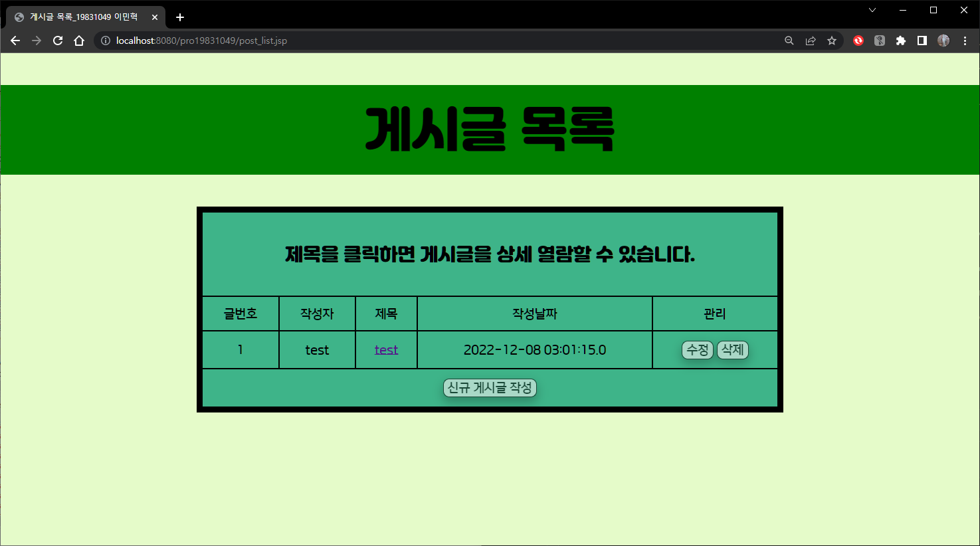Click the forward navigation arrow
The width and height of the screenshot is (980, 546).
(36, 41)
